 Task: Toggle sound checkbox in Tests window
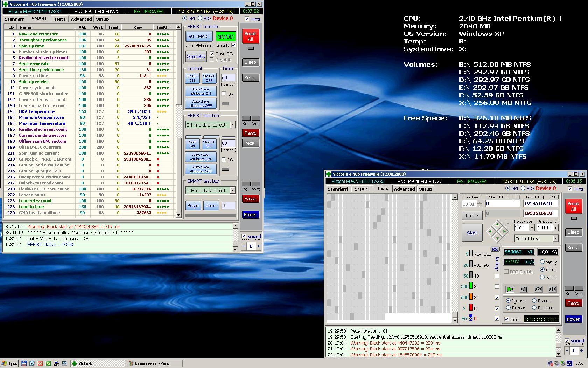pyautogui.click(x=567, y=340)
